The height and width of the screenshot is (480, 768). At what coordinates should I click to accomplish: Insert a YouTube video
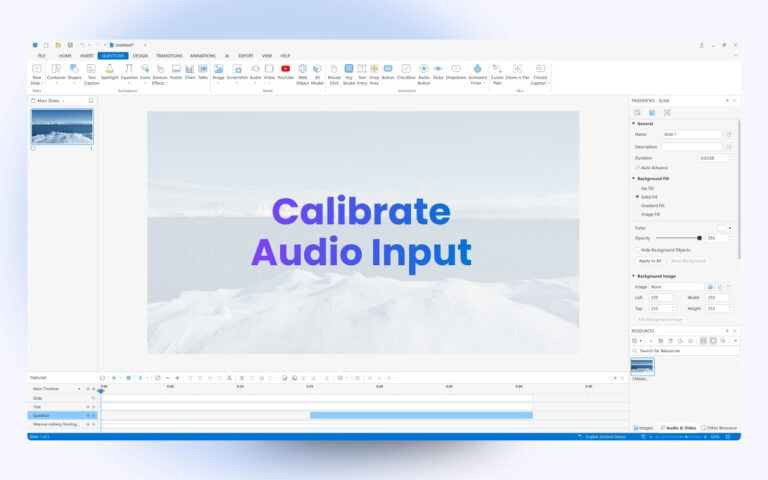(286, 72)
